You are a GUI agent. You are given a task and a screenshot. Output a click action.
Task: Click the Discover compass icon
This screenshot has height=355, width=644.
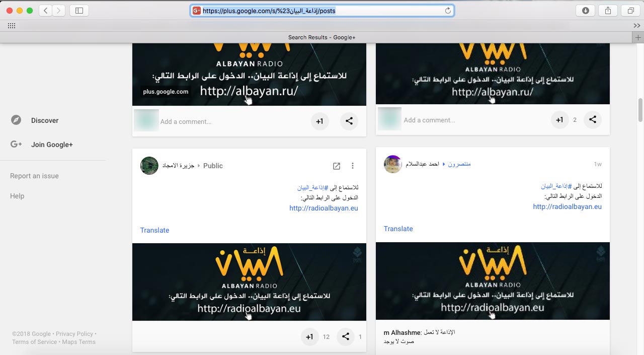(16, 120)
